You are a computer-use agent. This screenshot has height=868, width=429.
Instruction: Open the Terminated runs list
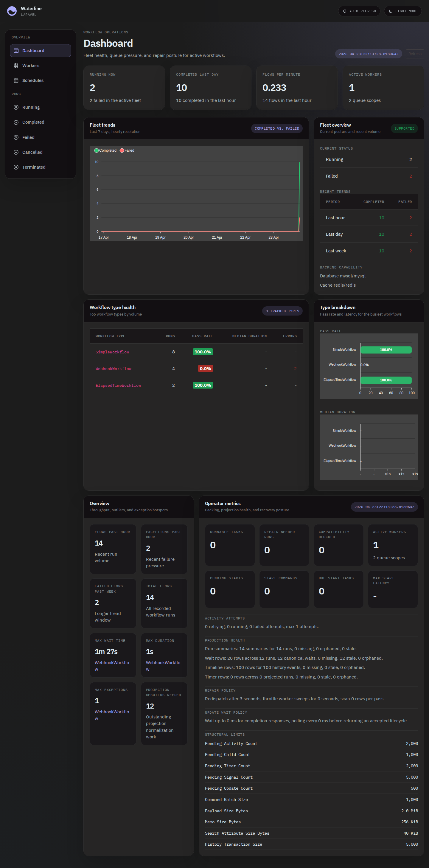(41, 167)
